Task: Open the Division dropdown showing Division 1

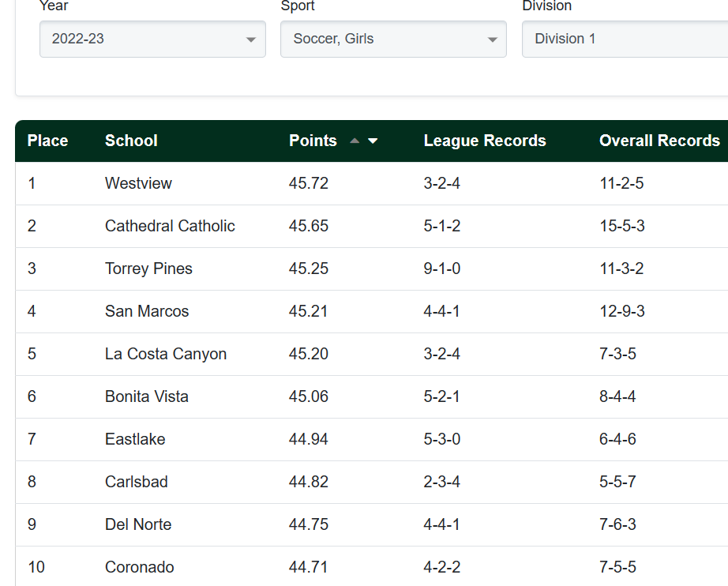Action: point(624,39)
